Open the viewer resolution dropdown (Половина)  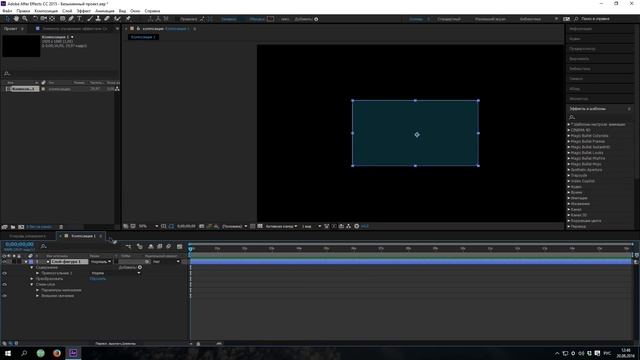(x=235, y=226)
